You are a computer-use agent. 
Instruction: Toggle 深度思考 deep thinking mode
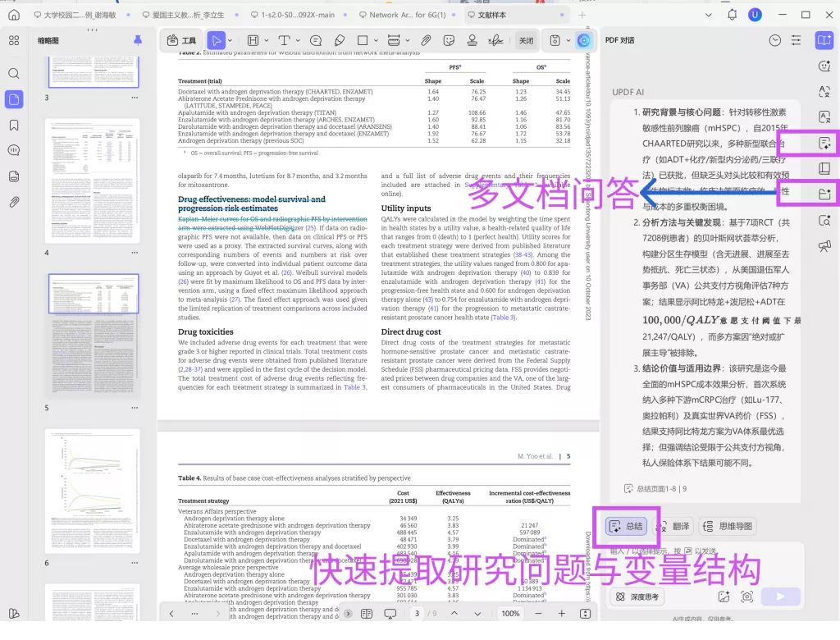coord(638,597)
